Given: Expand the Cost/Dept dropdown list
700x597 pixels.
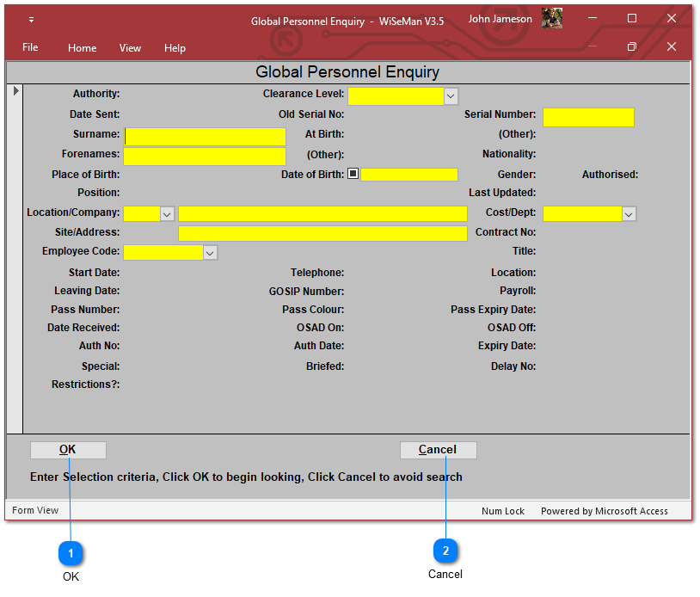Looking at the screenshot, I should [x=629, y=214].
